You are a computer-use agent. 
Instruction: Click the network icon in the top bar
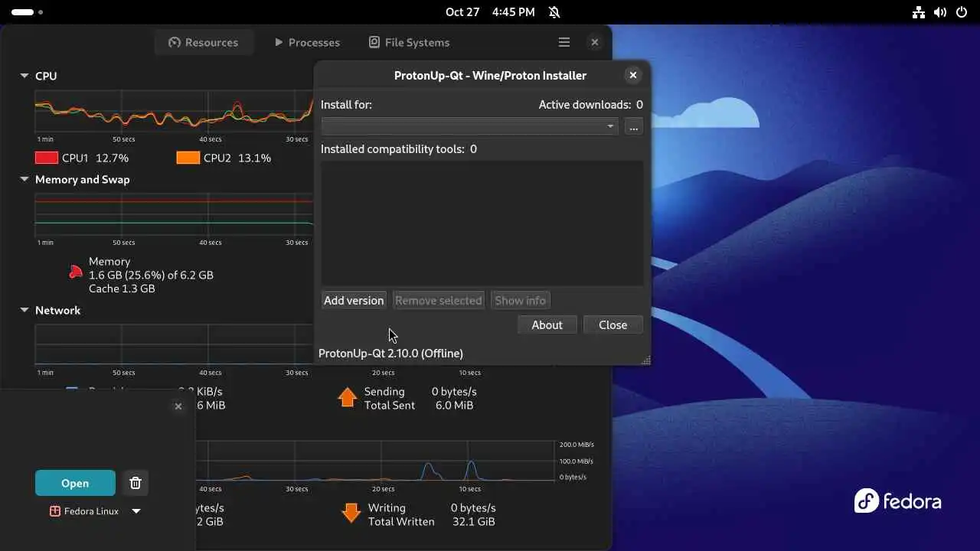pyautogui.click(x=919, y=12)
